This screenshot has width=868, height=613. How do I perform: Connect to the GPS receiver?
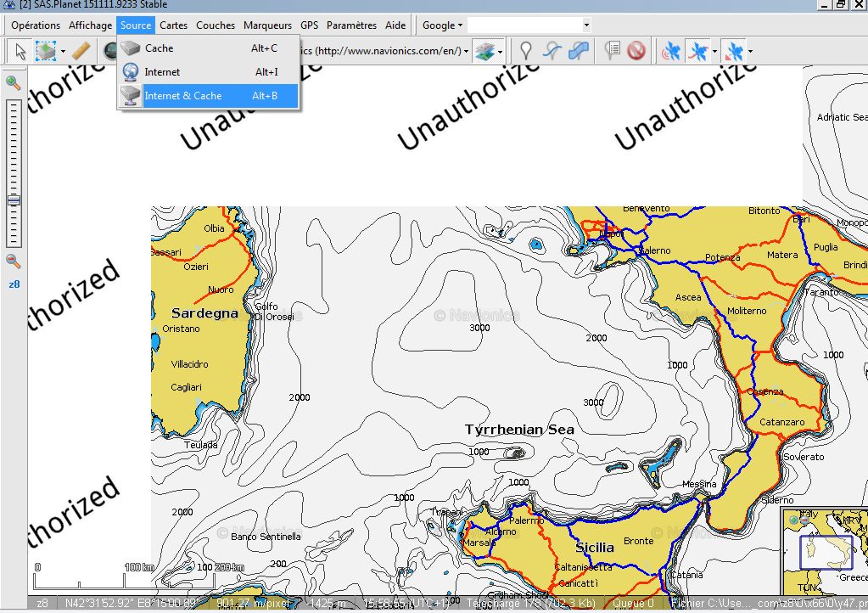click(x=671, y=52)
